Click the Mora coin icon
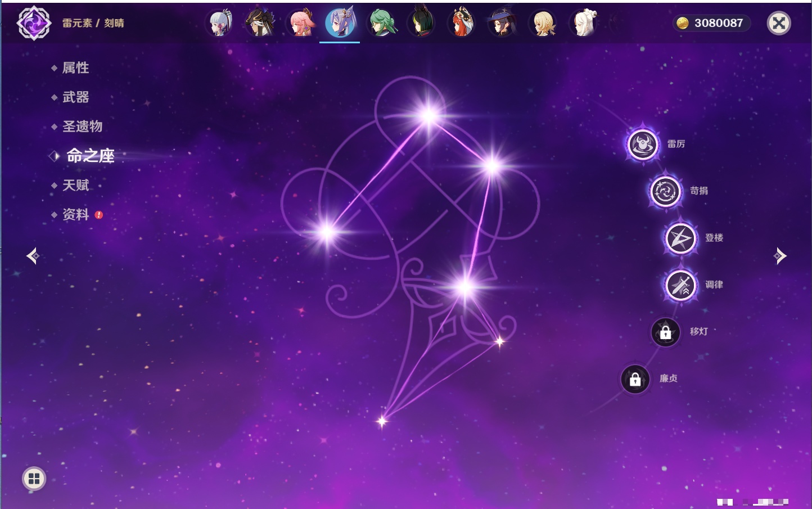 click(683, 23)
